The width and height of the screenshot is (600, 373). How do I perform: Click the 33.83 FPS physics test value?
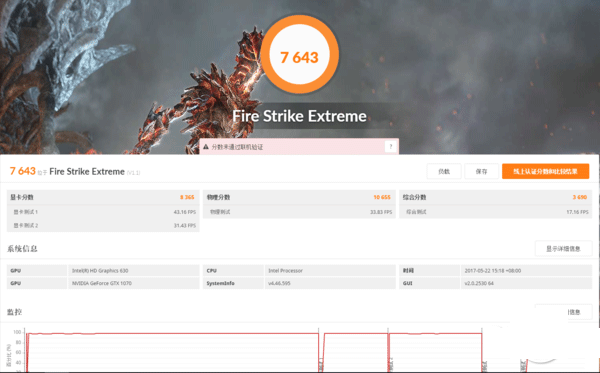pos(381,212)
